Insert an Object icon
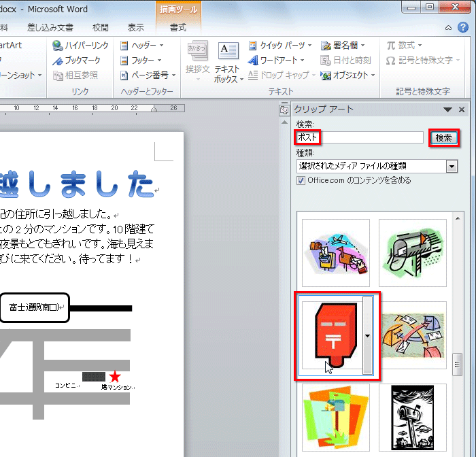This screenshot has width=476, height=457. [x=326, y=75]
